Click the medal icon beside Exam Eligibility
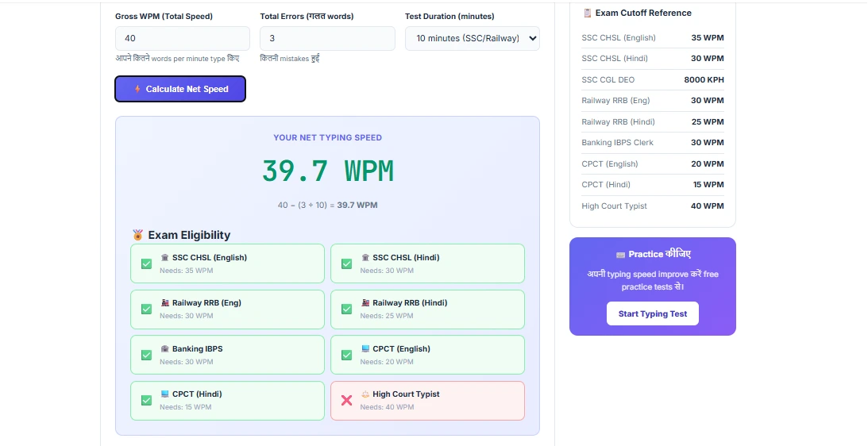 pos(138,235)
